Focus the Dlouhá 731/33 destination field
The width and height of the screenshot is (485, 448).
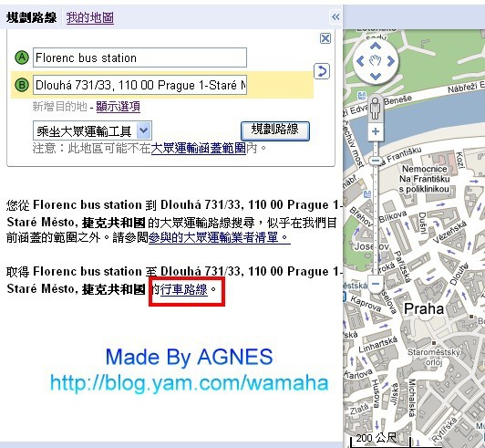pyautogui.click(x=139, y=85)
